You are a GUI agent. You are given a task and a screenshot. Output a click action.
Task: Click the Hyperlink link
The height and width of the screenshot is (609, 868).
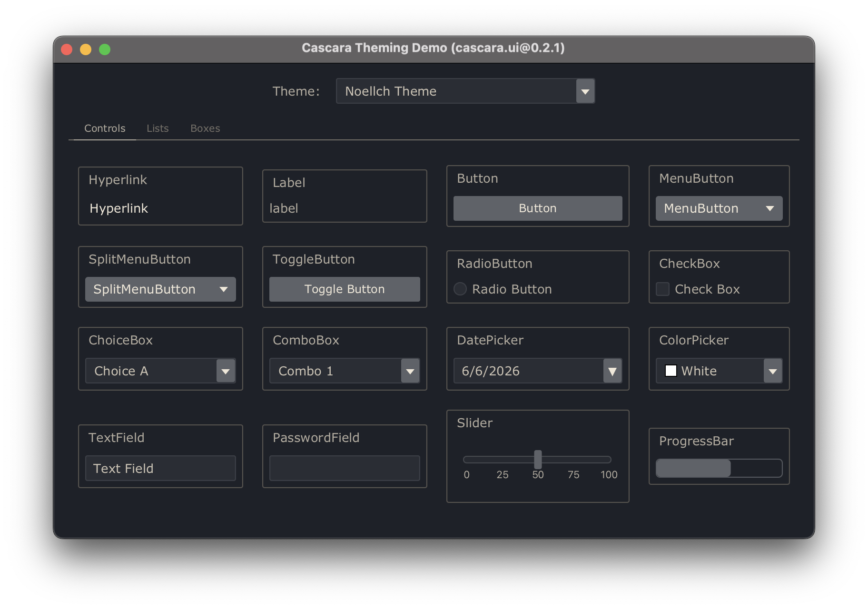pos(119,208)
